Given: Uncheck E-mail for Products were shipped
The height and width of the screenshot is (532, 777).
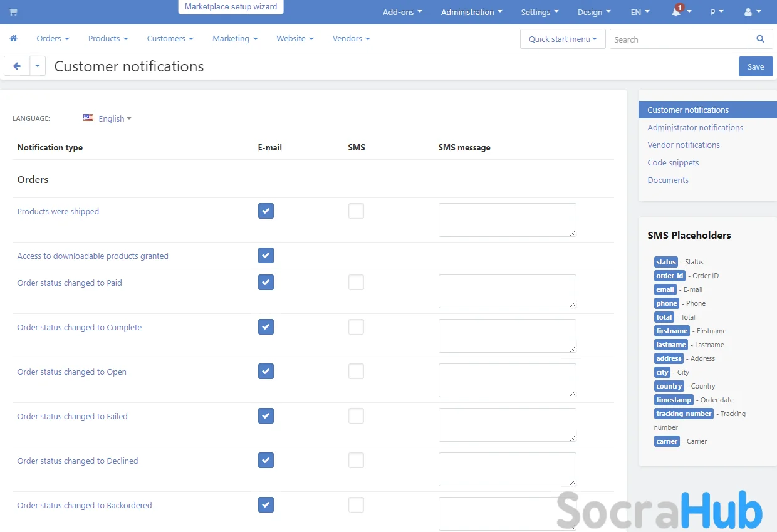Looking at the screenshot, I should pyautogui.click(x=266, y=211).
